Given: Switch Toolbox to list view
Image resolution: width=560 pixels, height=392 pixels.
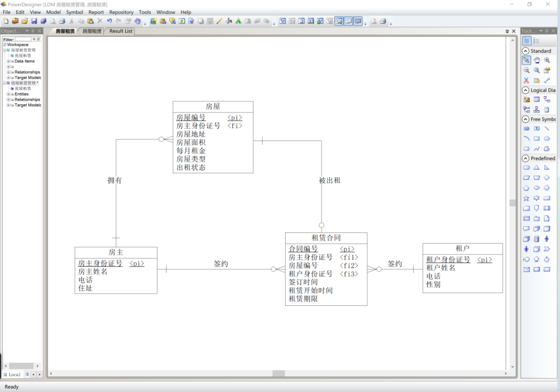Looking at the screenshot, I should click(x=536, y=41).
